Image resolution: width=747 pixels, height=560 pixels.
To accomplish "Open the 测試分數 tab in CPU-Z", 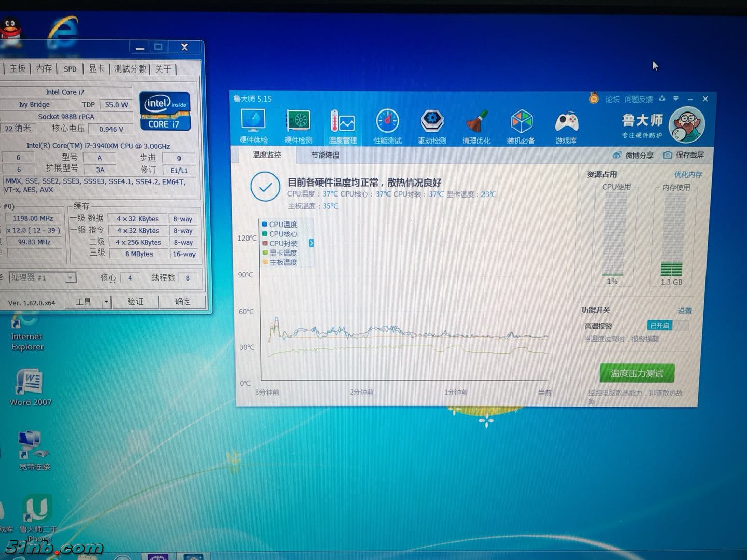I will 130,68.
